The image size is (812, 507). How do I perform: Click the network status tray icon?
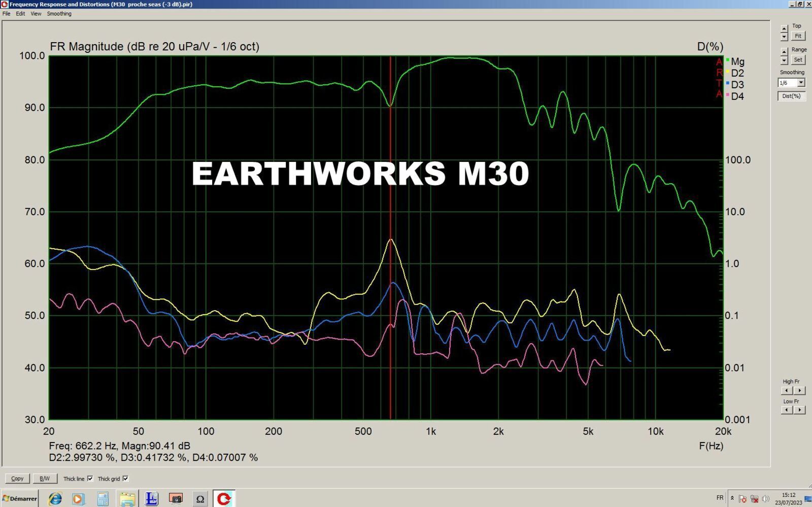(x=754, y=499)
